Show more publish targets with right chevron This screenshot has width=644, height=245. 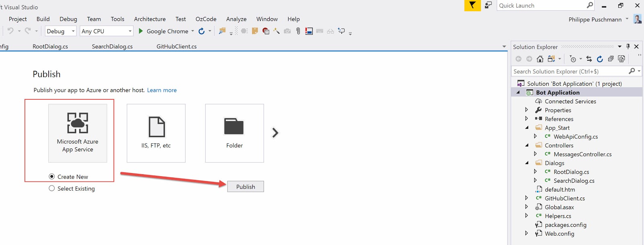[x=275, y=133]
